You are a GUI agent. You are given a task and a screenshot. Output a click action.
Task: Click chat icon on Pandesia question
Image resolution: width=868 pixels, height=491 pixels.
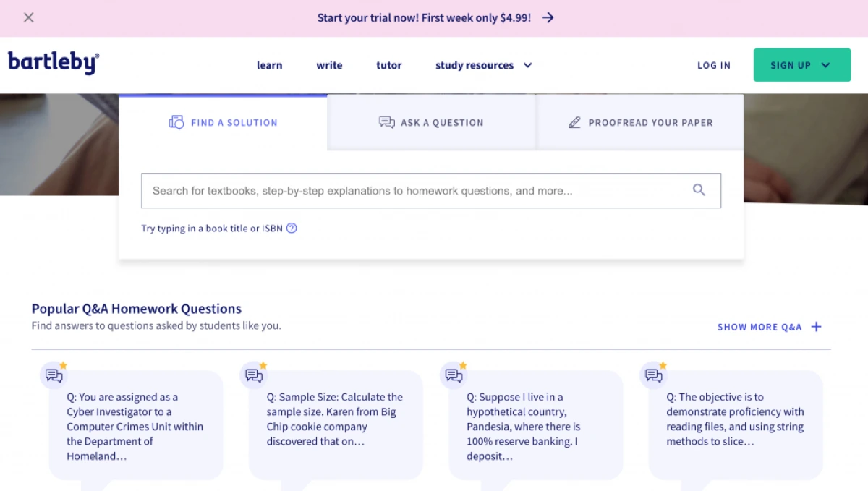[454, 375]
